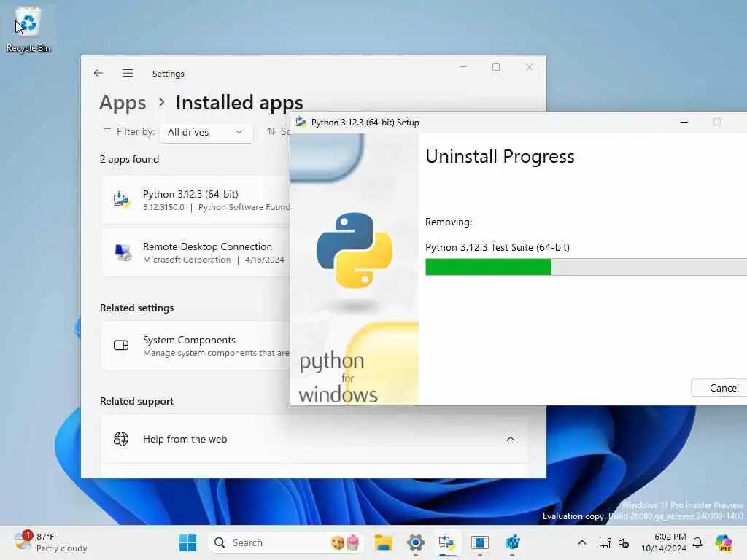Click the Sort by control in Settings
The height and width of the screenshot is (560, 747).
click(x=279, y=131)
